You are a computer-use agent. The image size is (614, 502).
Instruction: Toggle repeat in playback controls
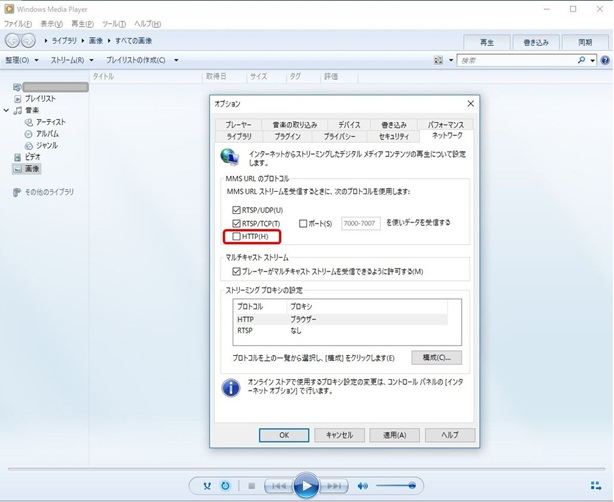point(225,486)
